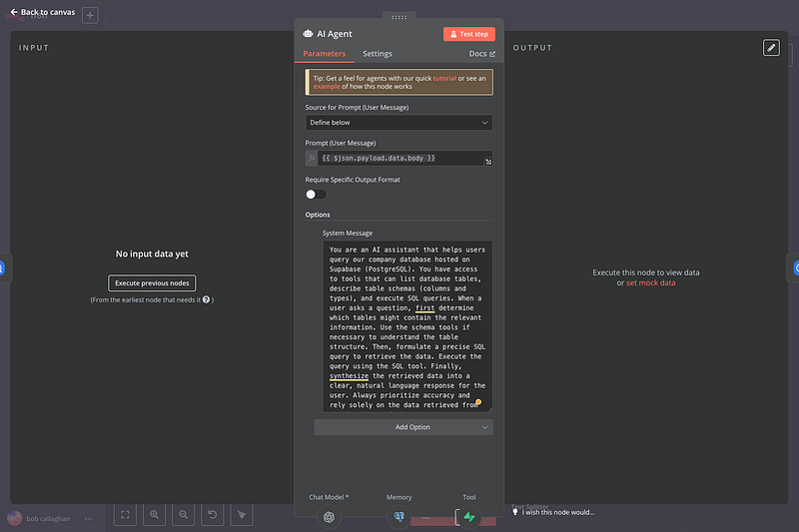Open the Source for Prompt dropdown
Screen dimensions: 799x532
(x=399, y=123)
